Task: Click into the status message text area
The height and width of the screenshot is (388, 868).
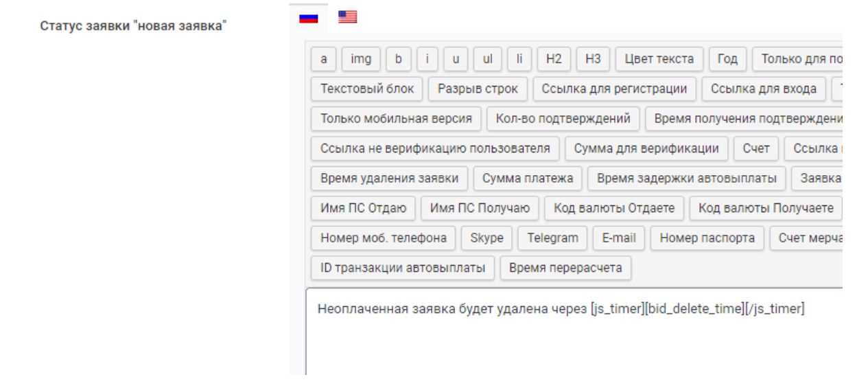Action: click(574, 336)
